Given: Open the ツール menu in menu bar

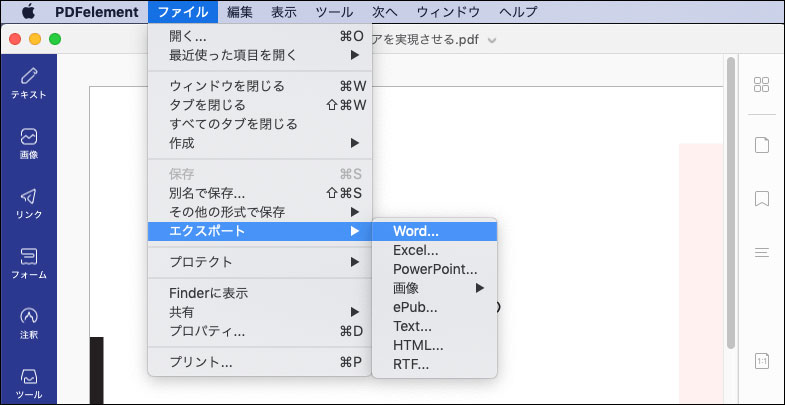Looking at the screenshot, I should coord(334,12).
